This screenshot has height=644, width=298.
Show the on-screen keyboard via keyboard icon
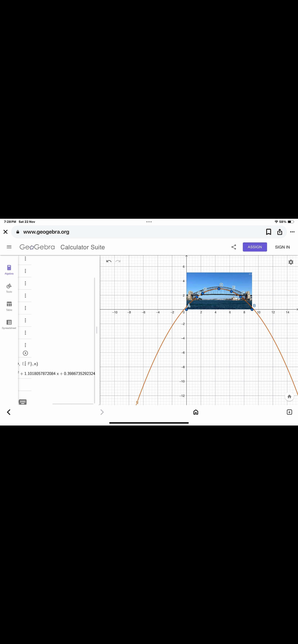pyautogui.click(x=23, y=402)
